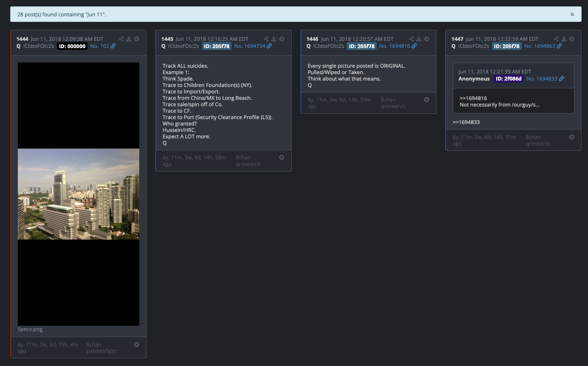Click post number 1447
The height and width of the screenshot is (366, 588).
[457, 39]
